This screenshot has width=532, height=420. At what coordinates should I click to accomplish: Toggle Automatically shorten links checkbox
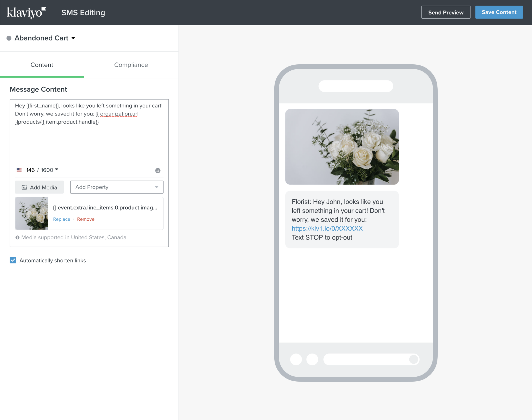[13, 260]
